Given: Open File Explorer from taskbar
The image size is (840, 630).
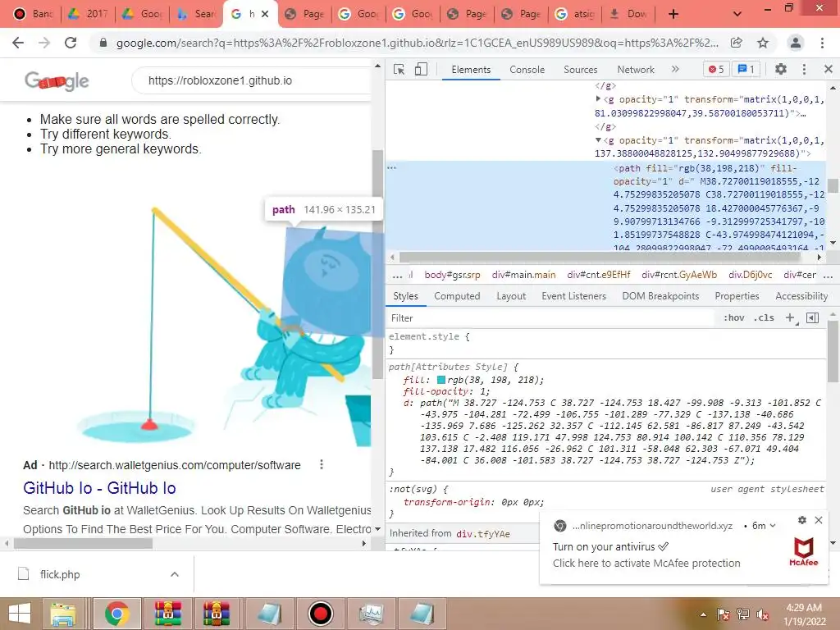Looking at the screenshot, I should pos(62,614).
